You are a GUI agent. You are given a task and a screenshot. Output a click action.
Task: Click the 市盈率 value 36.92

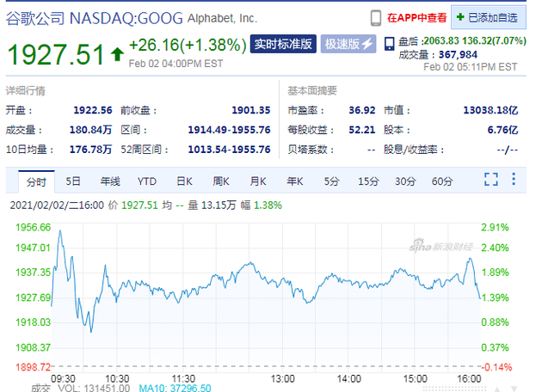(x=362, y=110)
